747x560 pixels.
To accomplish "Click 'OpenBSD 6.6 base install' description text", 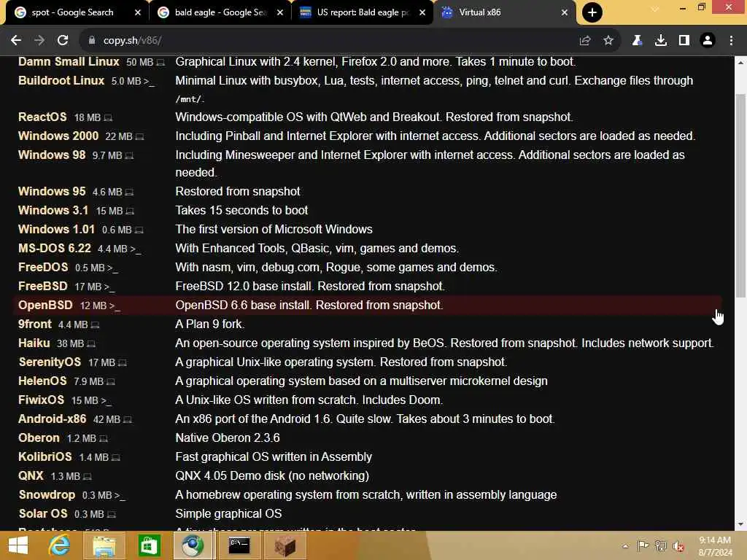I will click(x=243, y=306).
